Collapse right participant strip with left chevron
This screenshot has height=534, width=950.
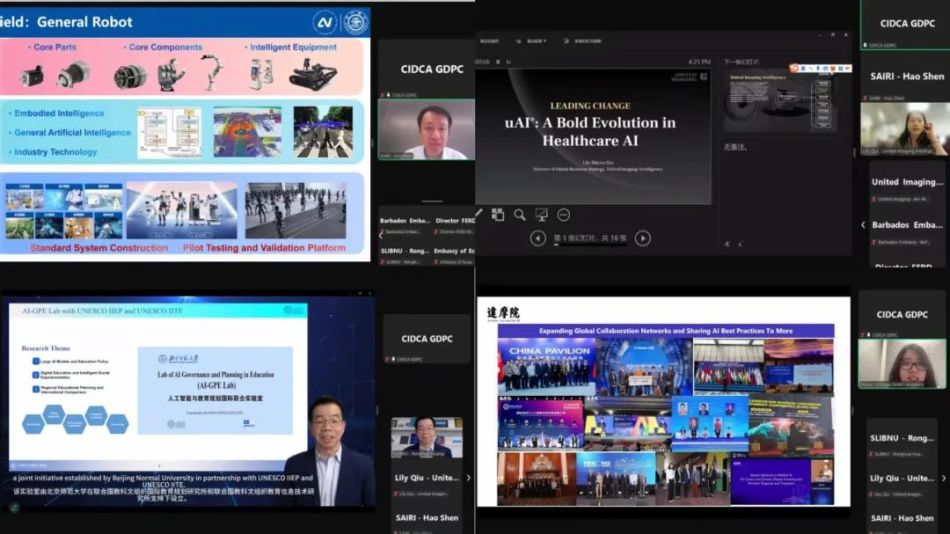(x=864, y=224)
